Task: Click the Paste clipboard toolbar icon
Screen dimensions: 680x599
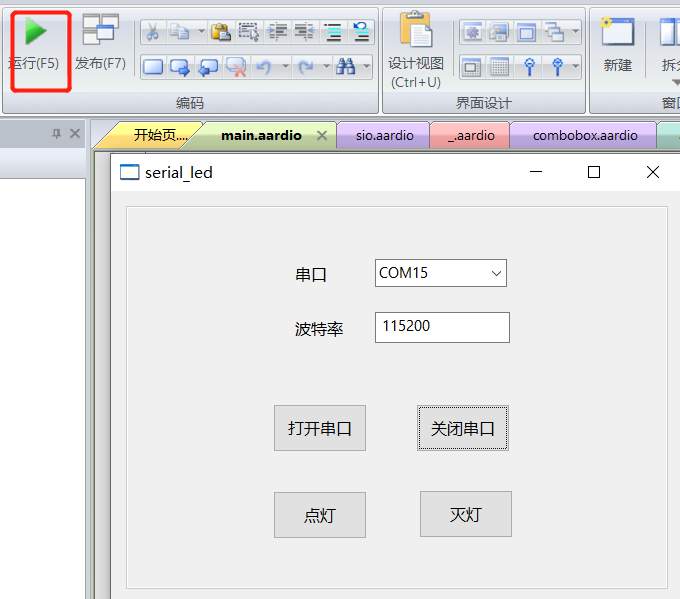Action: (x=221, y=32)
